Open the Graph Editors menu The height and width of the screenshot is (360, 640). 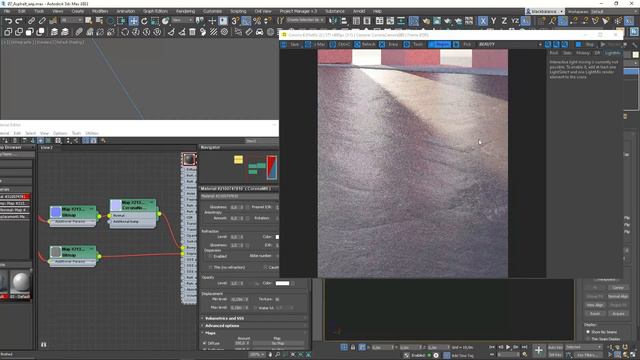coord(156,11)
